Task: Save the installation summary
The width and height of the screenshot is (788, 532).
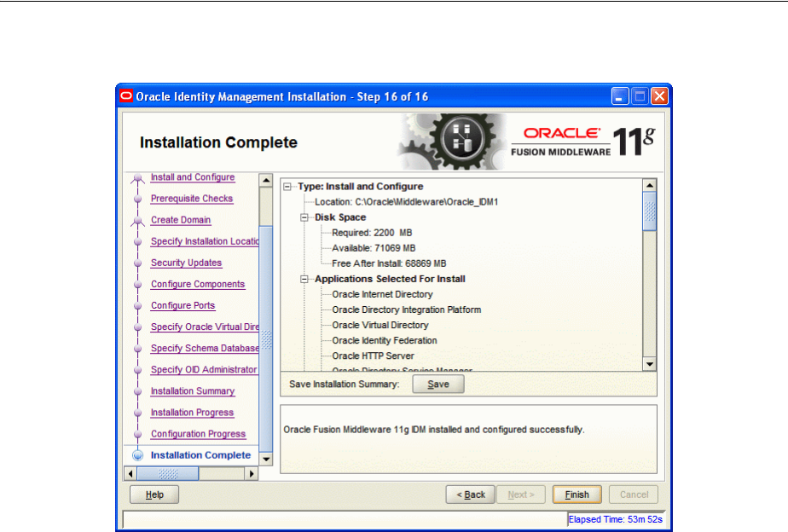Action: 438,384
